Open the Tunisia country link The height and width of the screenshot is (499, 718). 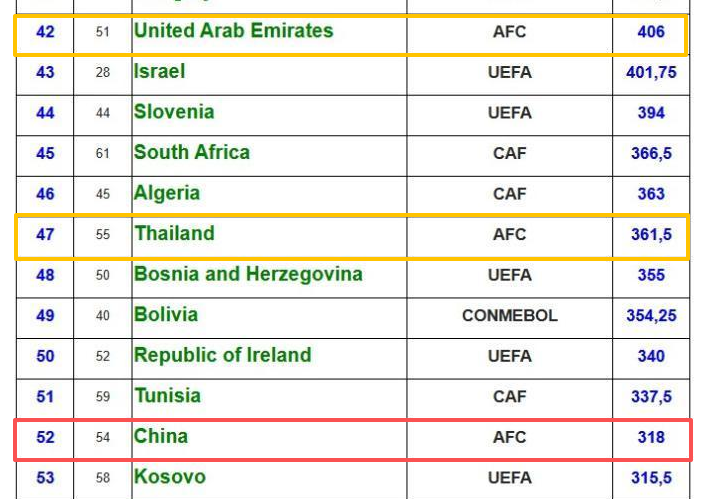166,396
